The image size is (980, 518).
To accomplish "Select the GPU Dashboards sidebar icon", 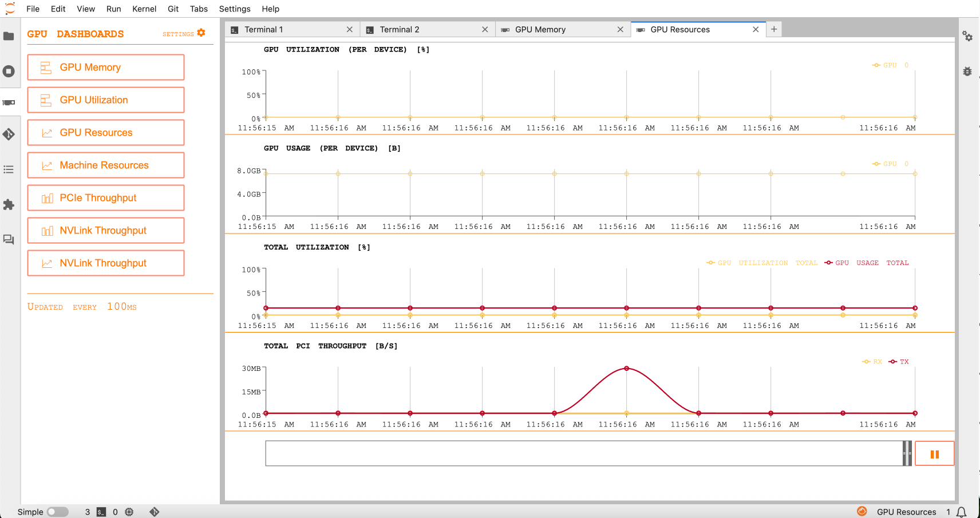I will point(9,102).
